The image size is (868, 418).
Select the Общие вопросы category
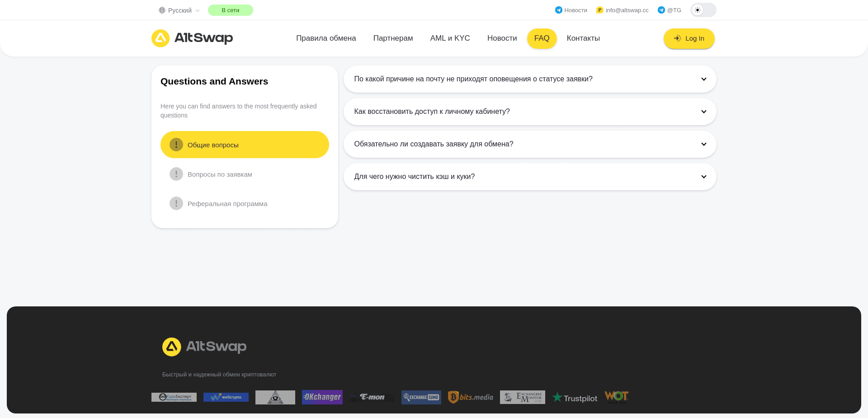(x=245, y=145)
